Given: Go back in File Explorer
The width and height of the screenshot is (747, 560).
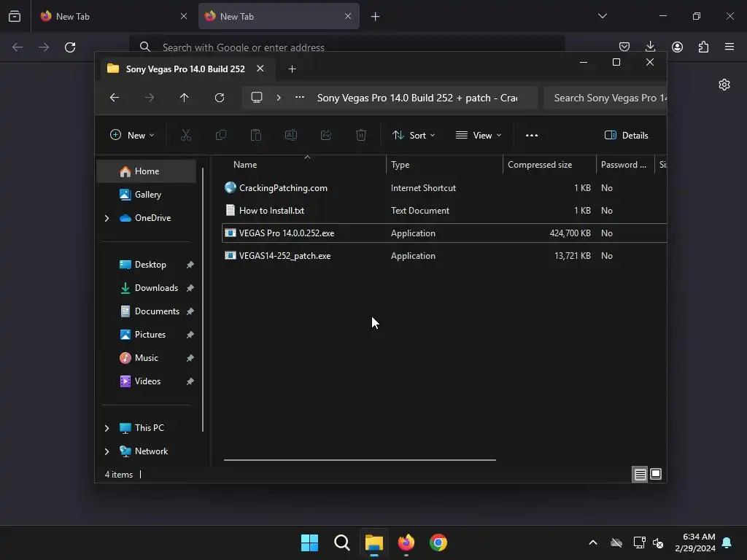Looking at the screenshot, I should tap(115, 98).
